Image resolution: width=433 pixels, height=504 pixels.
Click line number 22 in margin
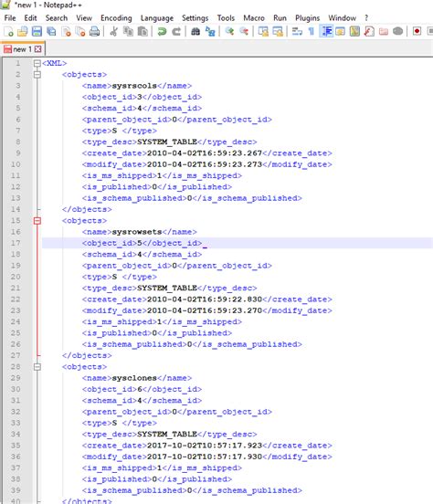16,299
